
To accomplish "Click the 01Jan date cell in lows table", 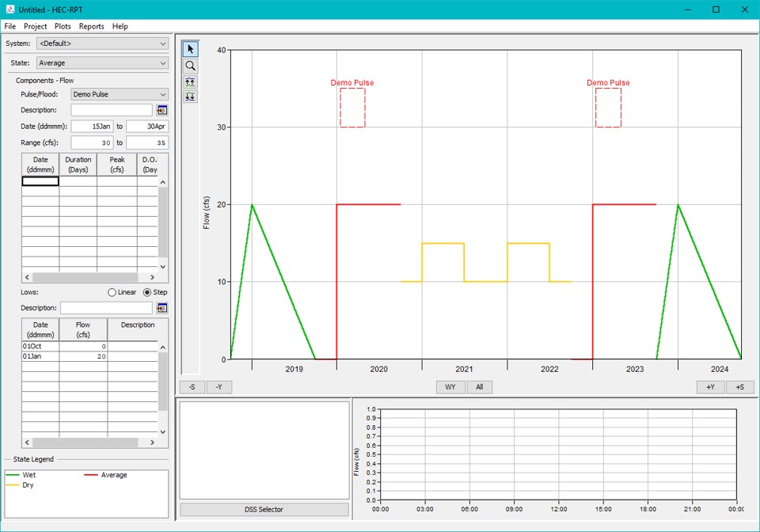I will point(40,356).
